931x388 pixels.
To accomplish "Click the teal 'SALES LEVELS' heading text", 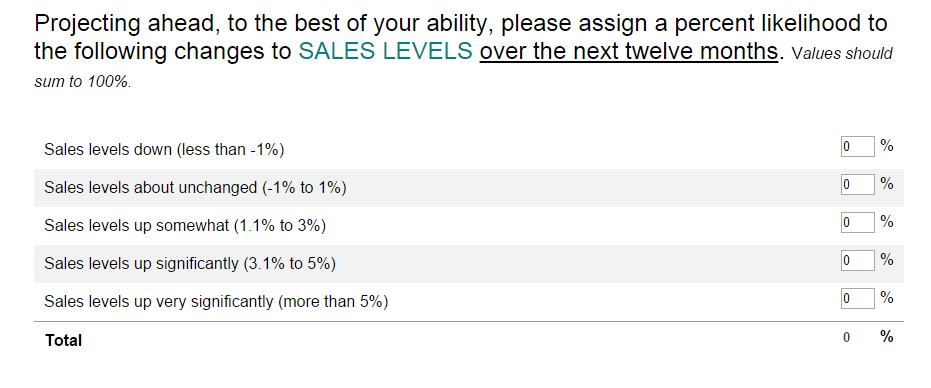I will pos(385,51).
